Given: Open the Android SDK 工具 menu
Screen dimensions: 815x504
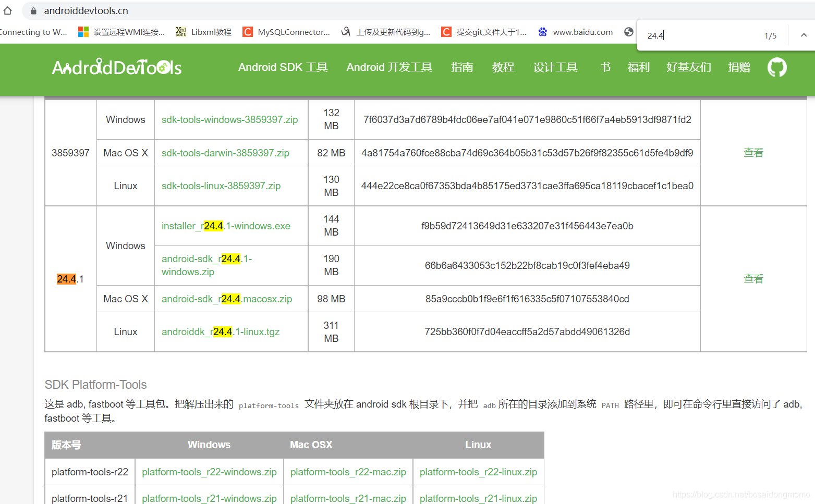Looking at the screenshot, I should click(x=283, y=67).
